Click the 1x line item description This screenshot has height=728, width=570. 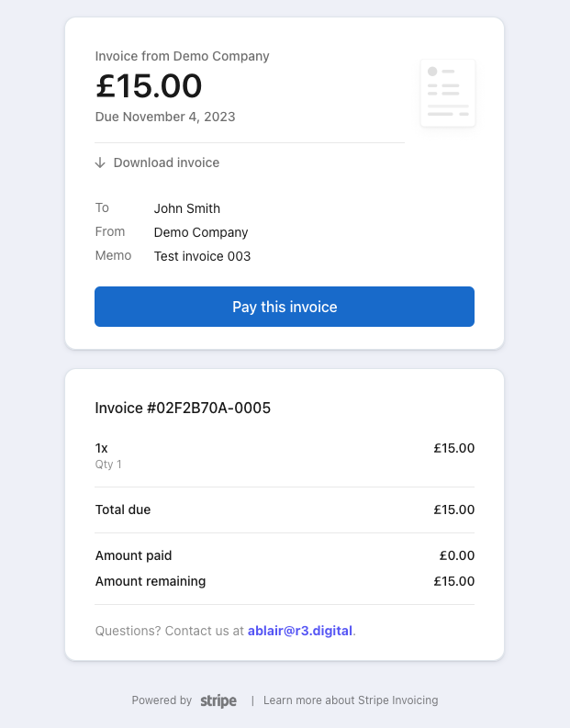click(x=102, y=448)
